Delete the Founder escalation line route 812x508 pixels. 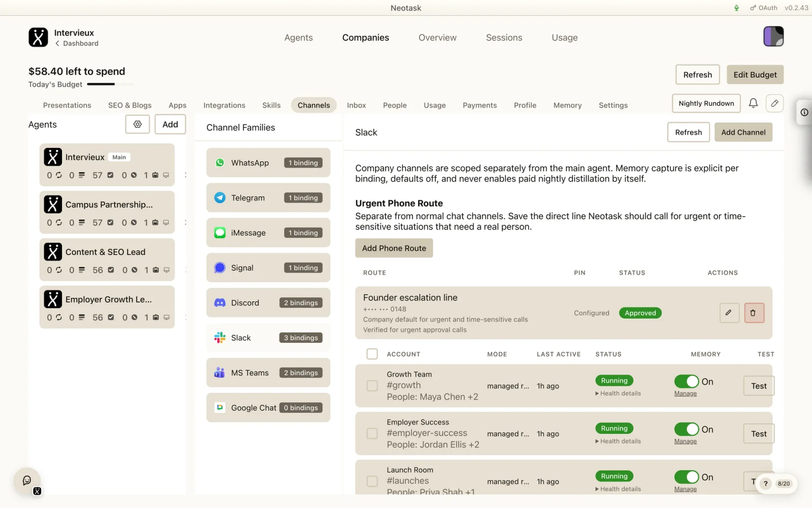tap(754, 313)
